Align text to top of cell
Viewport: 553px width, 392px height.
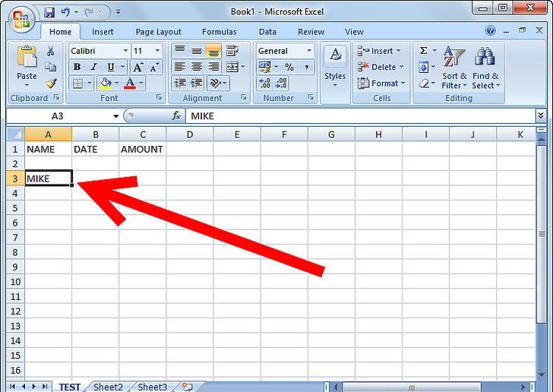pos(180,51)
